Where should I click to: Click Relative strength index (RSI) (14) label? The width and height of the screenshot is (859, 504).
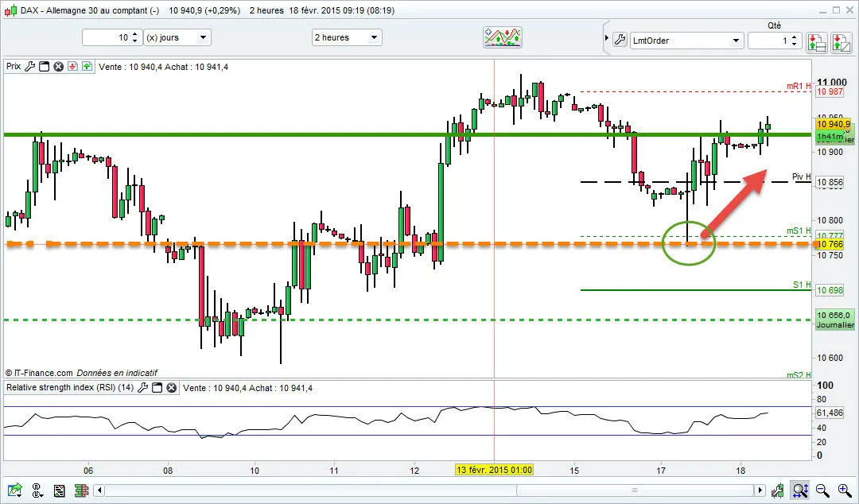(69, 387)
